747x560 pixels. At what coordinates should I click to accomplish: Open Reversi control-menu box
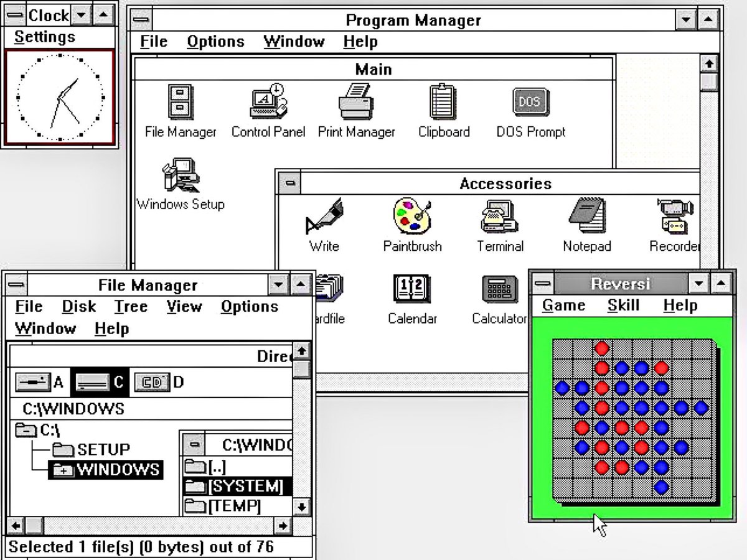point(543,284)
